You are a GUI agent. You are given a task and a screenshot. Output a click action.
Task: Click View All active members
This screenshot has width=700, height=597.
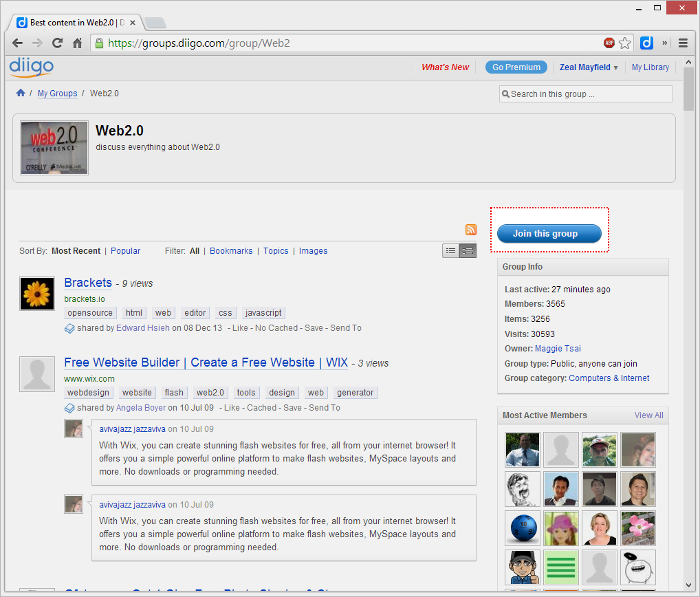[x=649, y=415]
